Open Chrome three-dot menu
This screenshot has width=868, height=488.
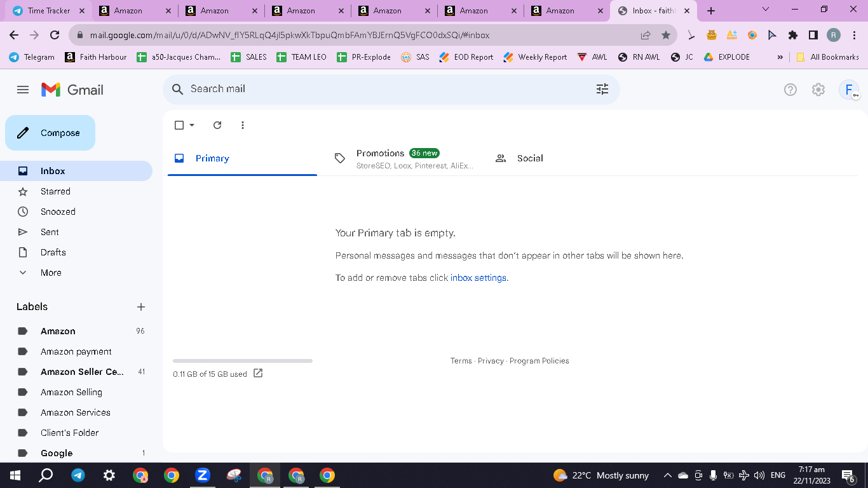click(854, 35)
